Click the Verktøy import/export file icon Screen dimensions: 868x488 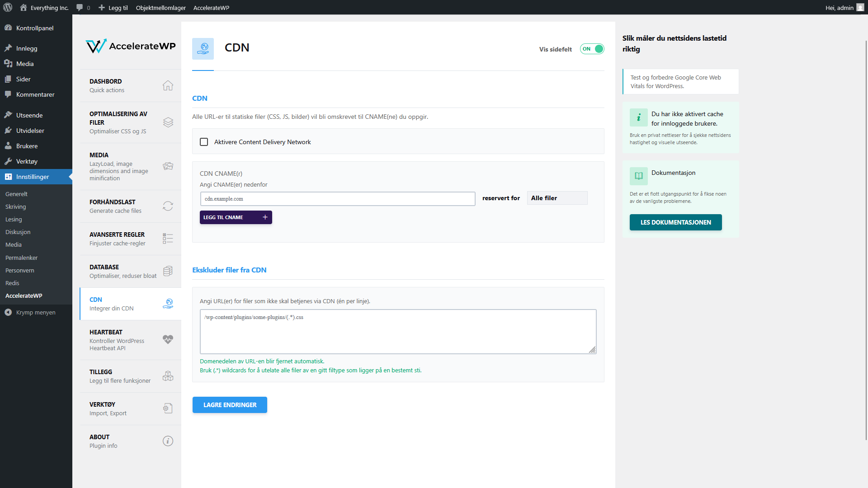point(168,408)
